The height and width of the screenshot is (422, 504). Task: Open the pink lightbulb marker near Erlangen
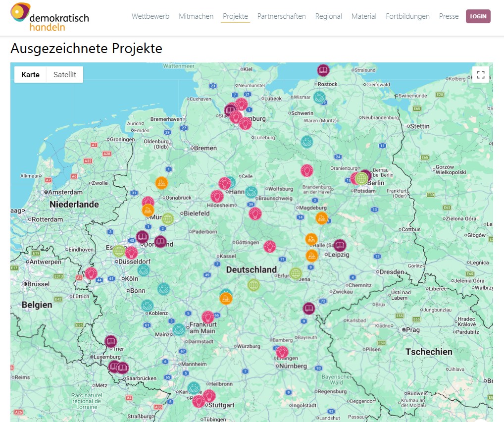(282, 352)
